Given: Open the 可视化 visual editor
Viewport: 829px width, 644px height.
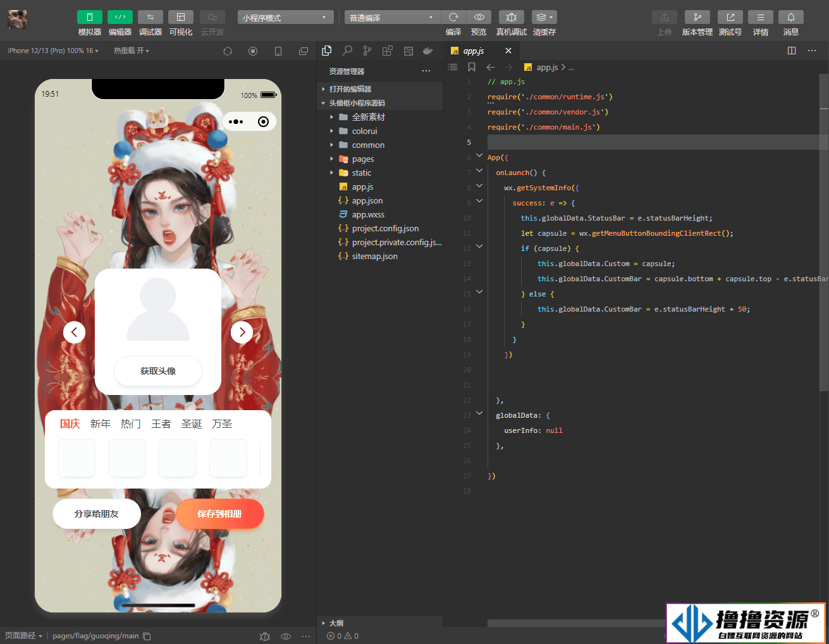Looking at the screenshot, I should [181, 17].
